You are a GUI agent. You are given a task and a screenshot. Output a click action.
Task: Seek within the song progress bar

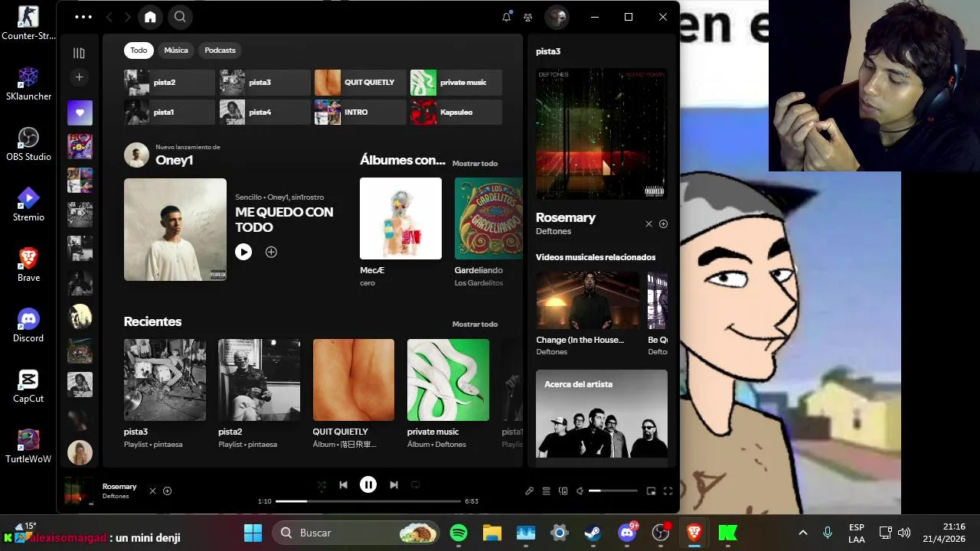tap(367, 501)
